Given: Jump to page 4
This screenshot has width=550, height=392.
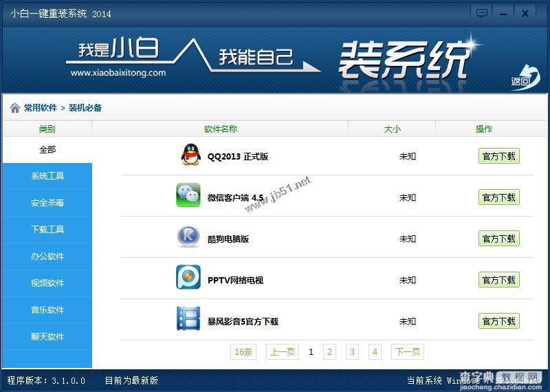Looking at the screenshot, I should point(375,351).
